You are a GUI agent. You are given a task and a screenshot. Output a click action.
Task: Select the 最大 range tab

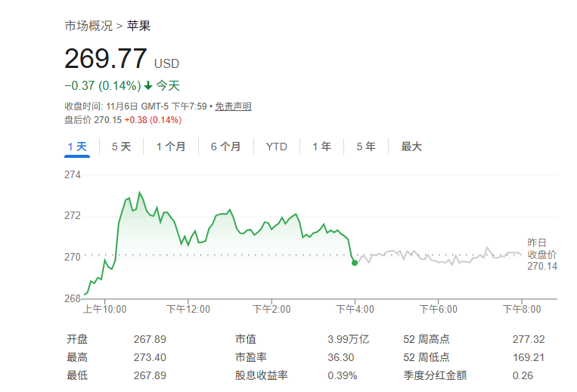[x=411, y=147]
